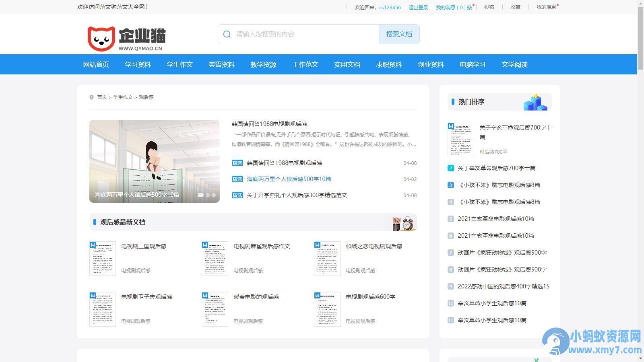Click rank 3 badge in hot list
The image size is (644, 362).
tap(451, 185)
